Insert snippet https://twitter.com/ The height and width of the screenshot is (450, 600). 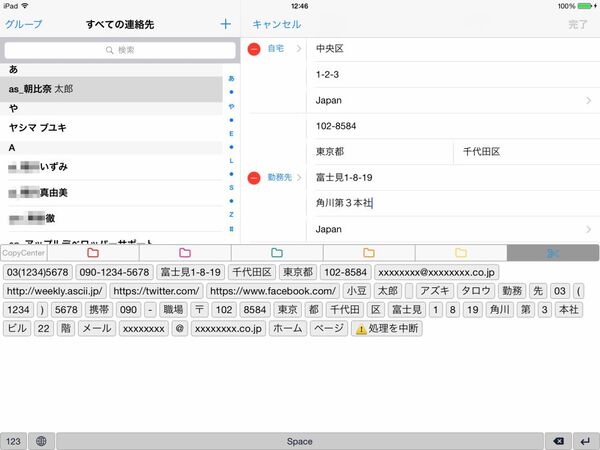coord(156,291)
